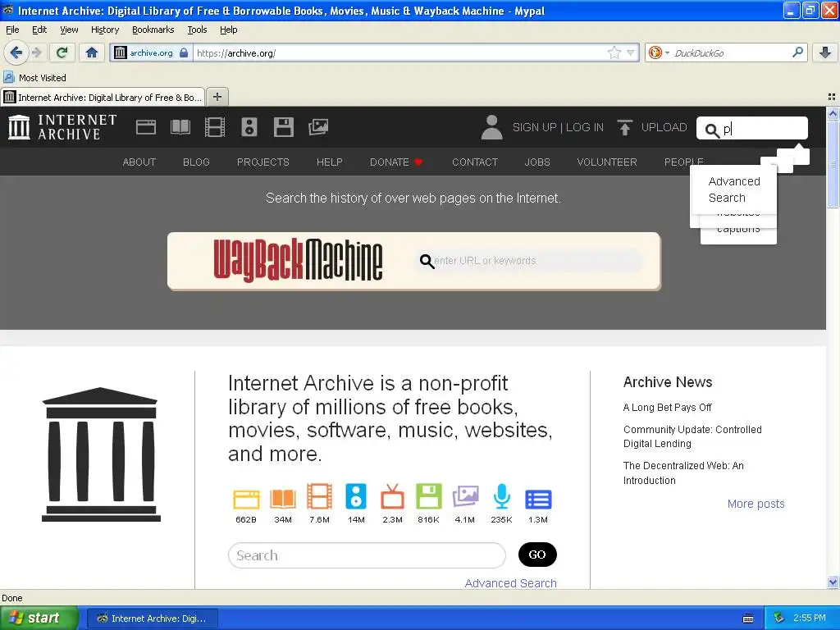Click the orange books 34M icon

283,499
